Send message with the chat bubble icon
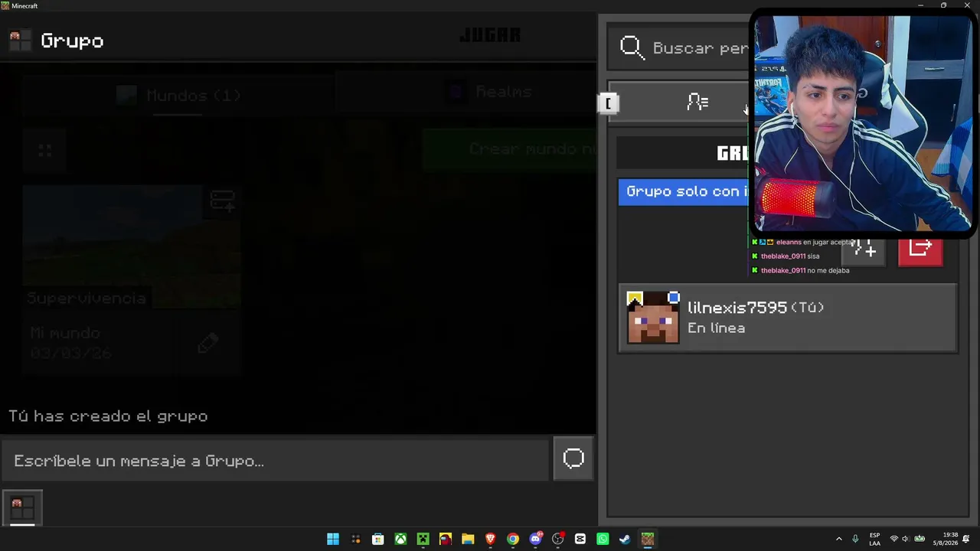The height and width of the screenshot is (551, 980). [573, 458]
